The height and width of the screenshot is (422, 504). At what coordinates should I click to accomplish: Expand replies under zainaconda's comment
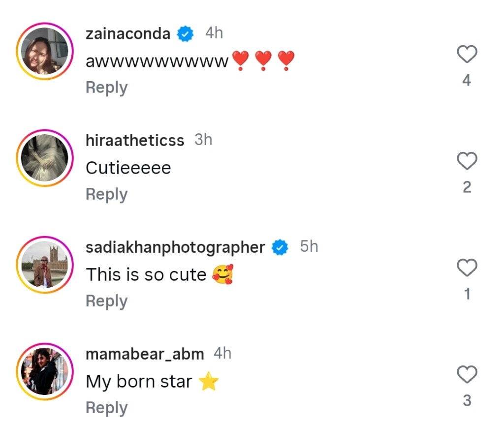(106, 87)
